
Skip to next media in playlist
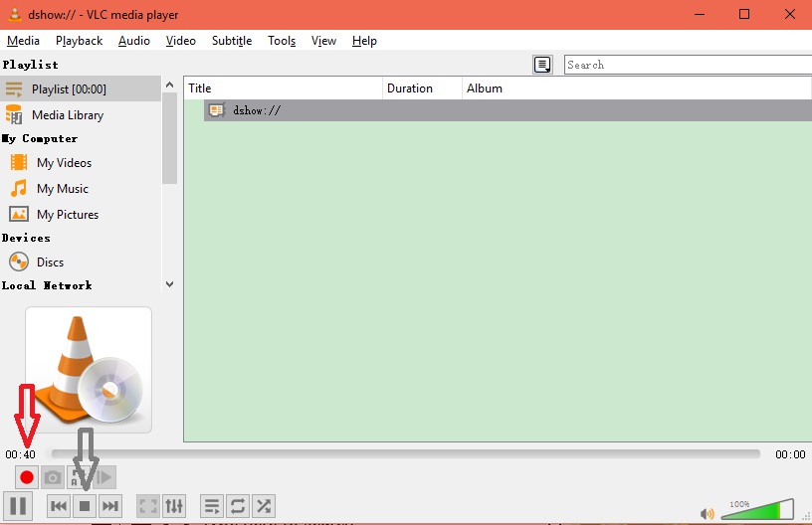[110, 506]
